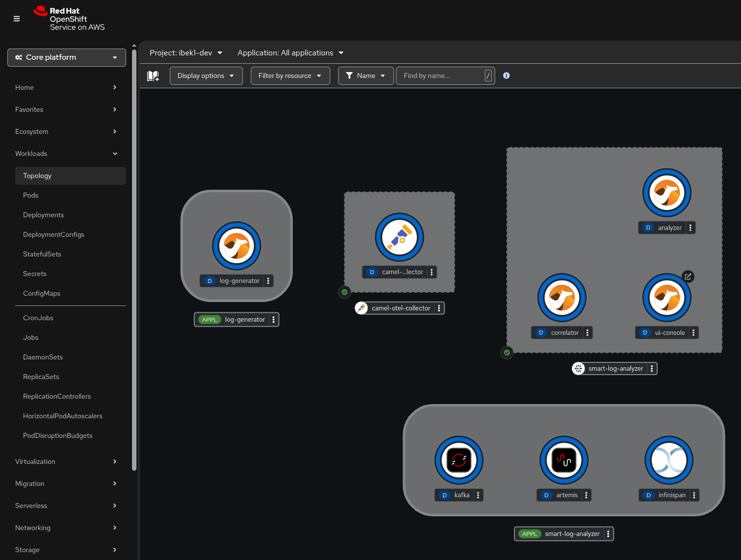This screenshot has height=560, width=741.
Task: Go to ConfigMaps in the sidebar
Action: [x=71, y=293]
